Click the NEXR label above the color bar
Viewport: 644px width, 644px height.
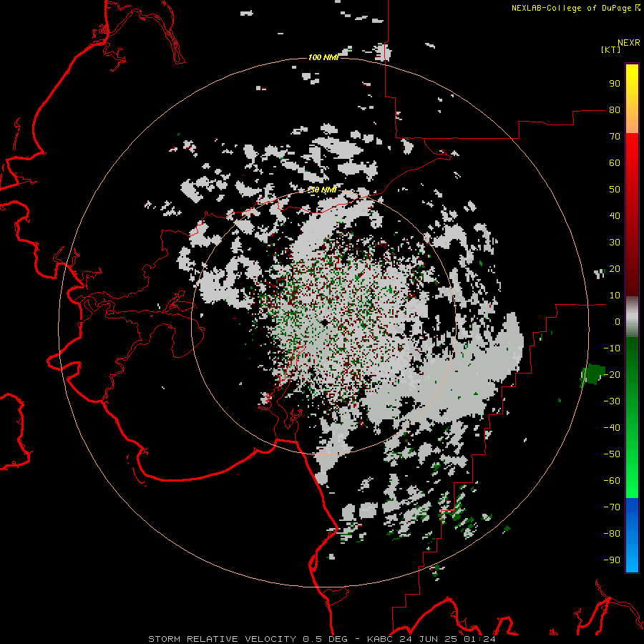[629, 43]
